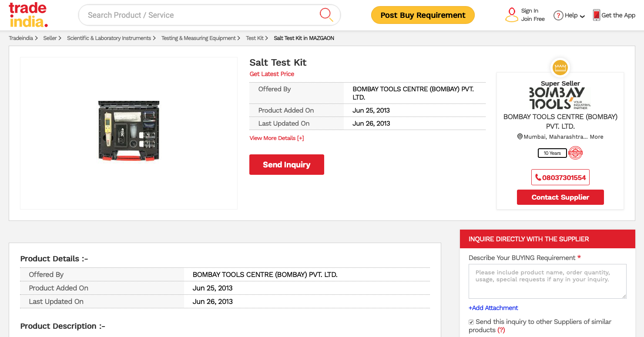Click Get the App link text
Viewport: 644px width, 337px height.
[x=618, y=15]
